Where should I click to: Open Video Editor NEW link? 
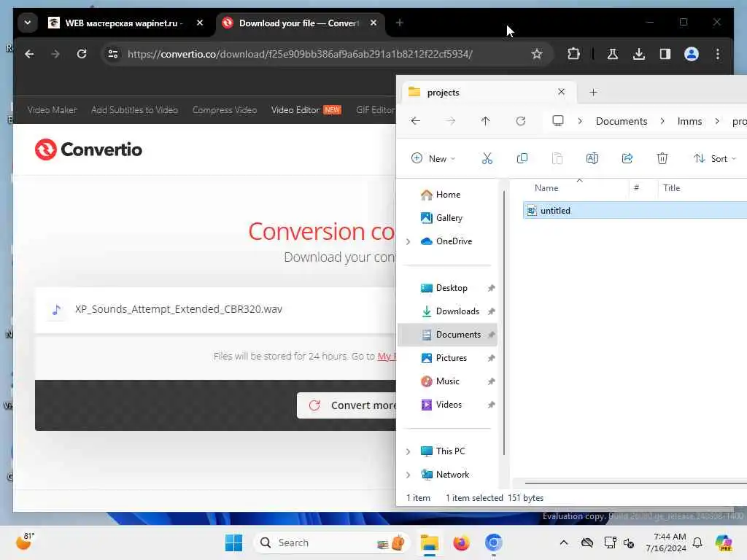(x=306, y=110)
